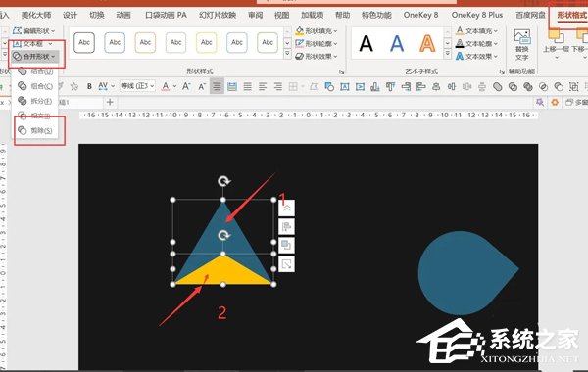Click the increase font size icon
The height and width of the screenshot is (372, 588).
186,86
